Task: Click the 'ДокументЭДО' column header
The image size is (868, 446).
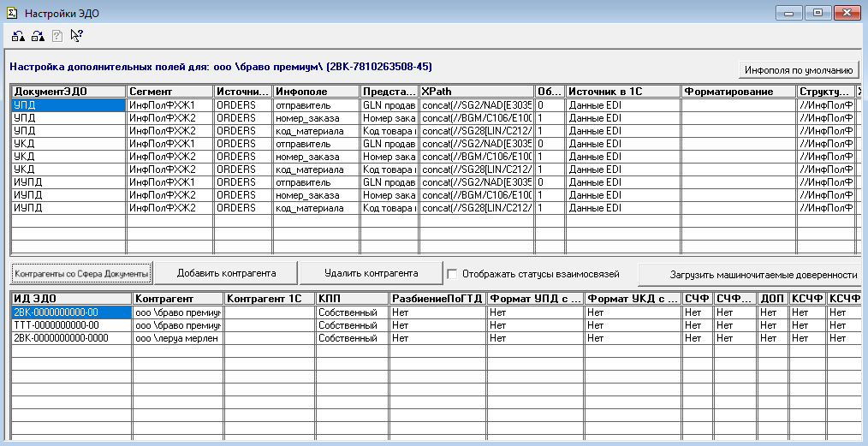Action: point(68,92)
